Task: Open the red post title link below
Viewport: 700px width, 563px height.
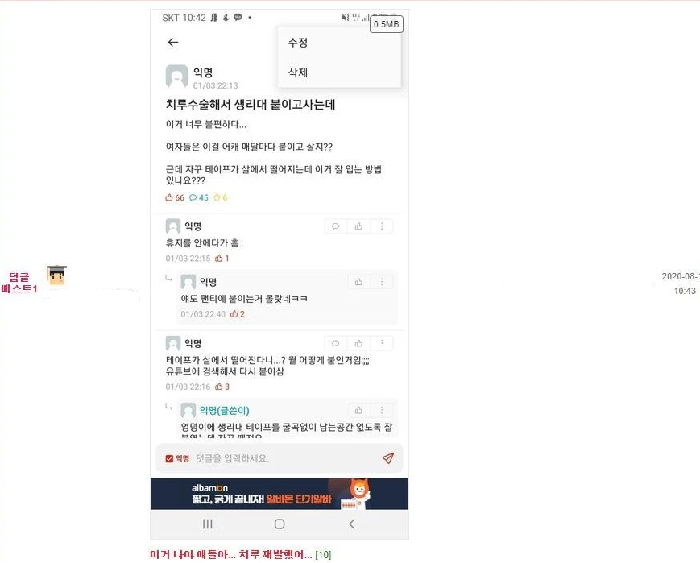Action: 231,555
